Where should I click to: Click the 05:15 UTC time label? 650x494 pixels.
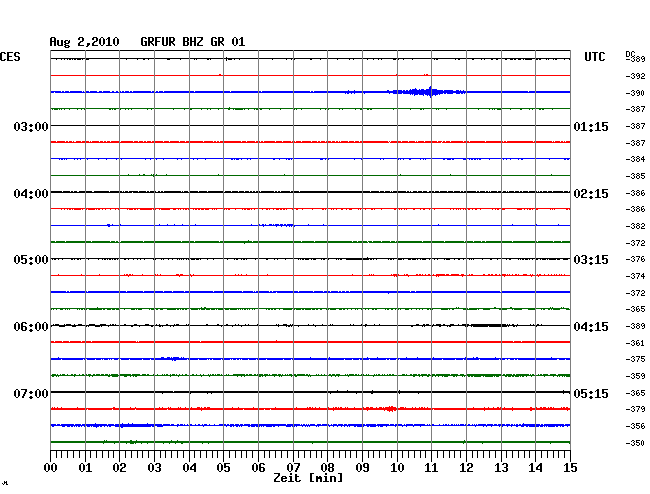(591, 393)
